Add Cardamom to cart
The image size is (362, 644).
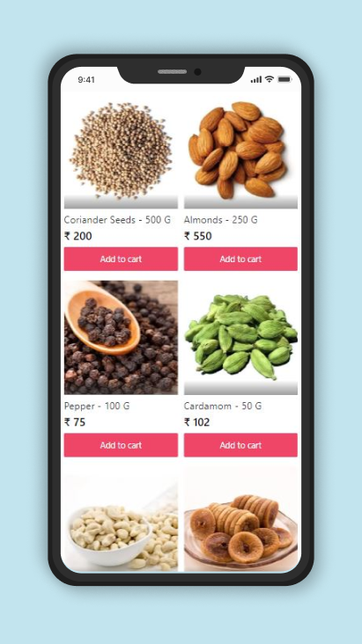pos(240,445)
